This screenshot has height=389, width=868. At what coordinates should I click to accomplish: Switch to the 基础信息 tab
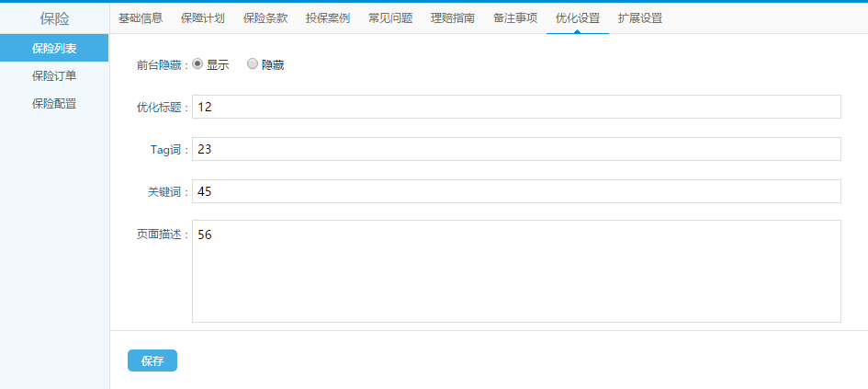[141, 18]
